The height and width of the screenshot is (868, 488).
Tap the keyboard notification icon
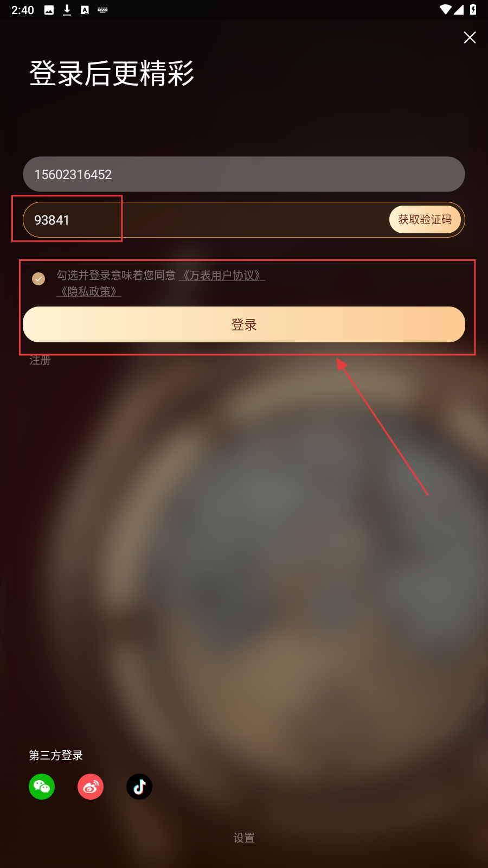102,10
